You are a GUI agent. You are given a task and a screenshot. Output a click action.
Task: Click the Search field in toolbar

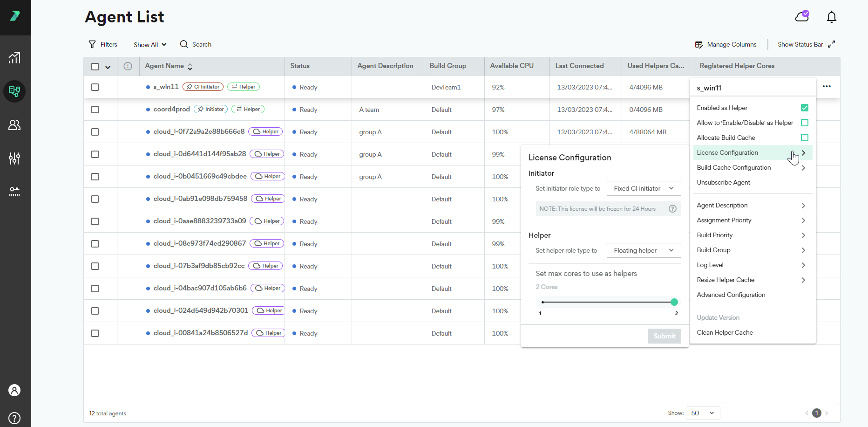(196, 45)
